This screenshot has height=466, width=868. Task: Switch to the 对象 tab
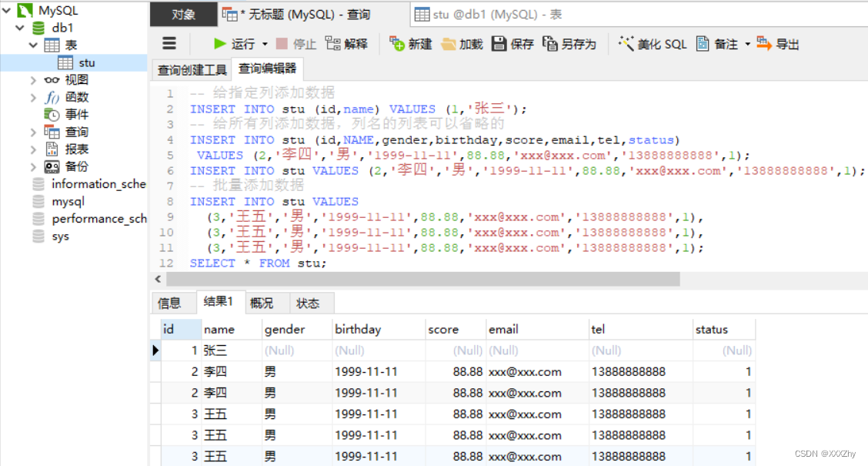click(183, 15)
